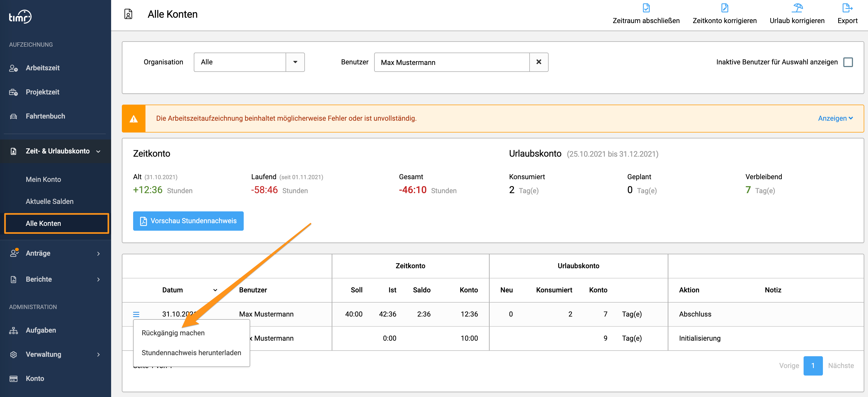The image size is (868, 397).
Task: Click the Benutzer column header
Action: pos(253,290)
